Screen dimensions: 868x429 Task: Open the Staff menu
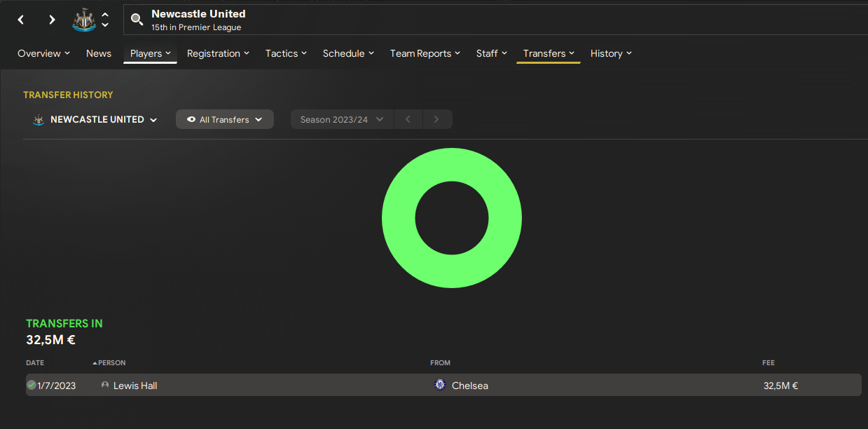click(x=491, y=53)
